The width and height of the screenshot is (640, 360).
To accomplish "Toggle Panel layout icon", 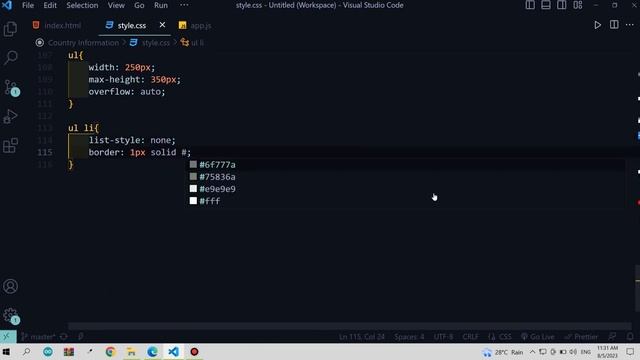I will (x=546, y=5).
